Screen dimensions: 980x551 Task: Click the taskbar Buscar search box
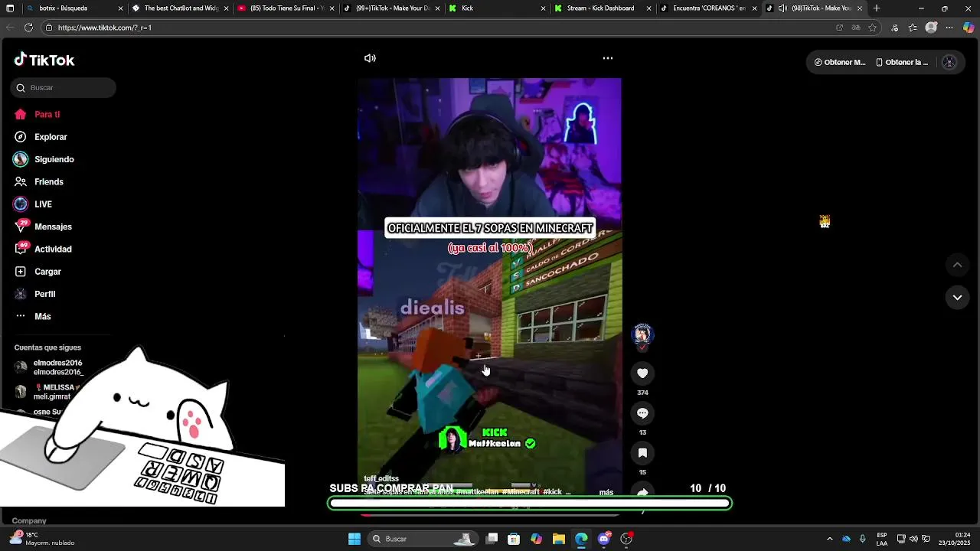pos(421,540)
